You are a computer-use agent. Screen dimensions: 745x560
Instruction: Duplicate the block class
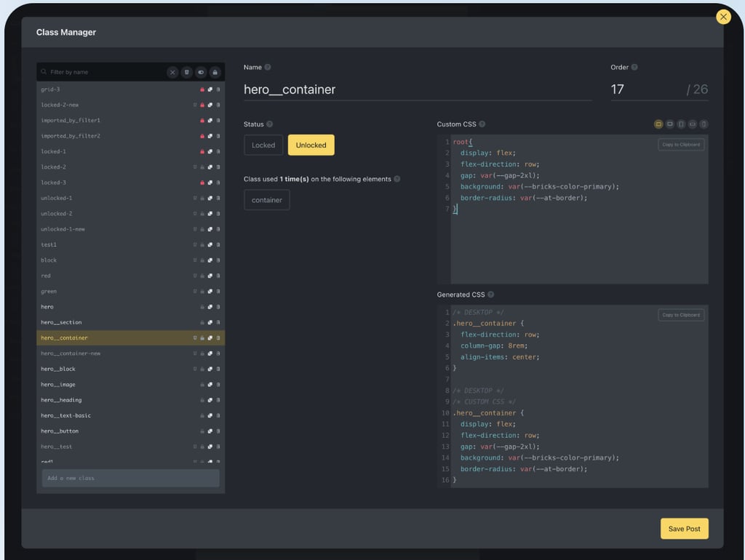pyautogui.click(x=210, y=260)
